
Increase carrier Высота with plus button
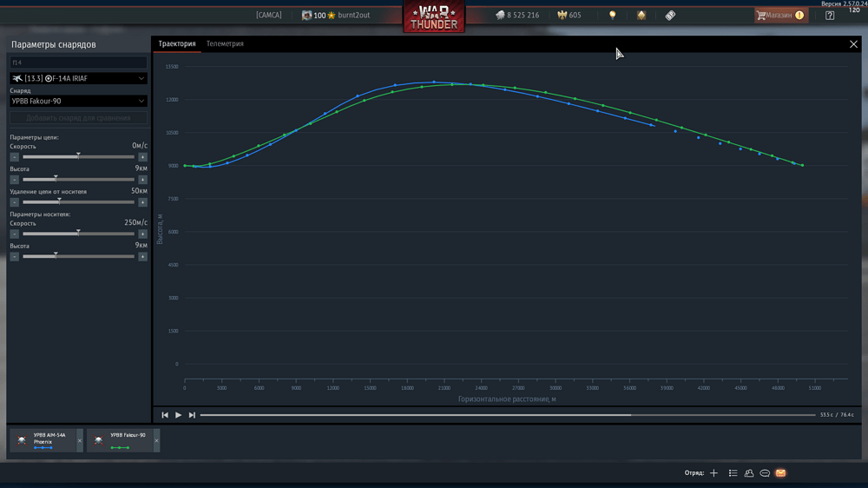(143, 257)
